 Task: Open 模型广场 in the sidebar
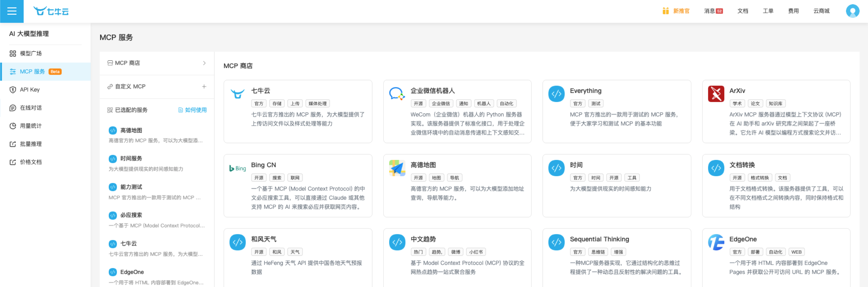[x=46, y=53]
